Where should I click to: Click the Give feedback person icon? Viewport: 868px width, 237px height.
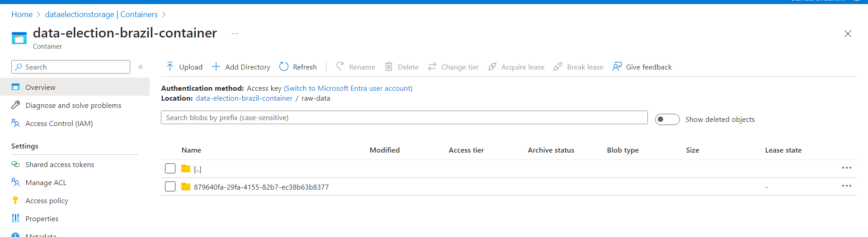(617, 67)
